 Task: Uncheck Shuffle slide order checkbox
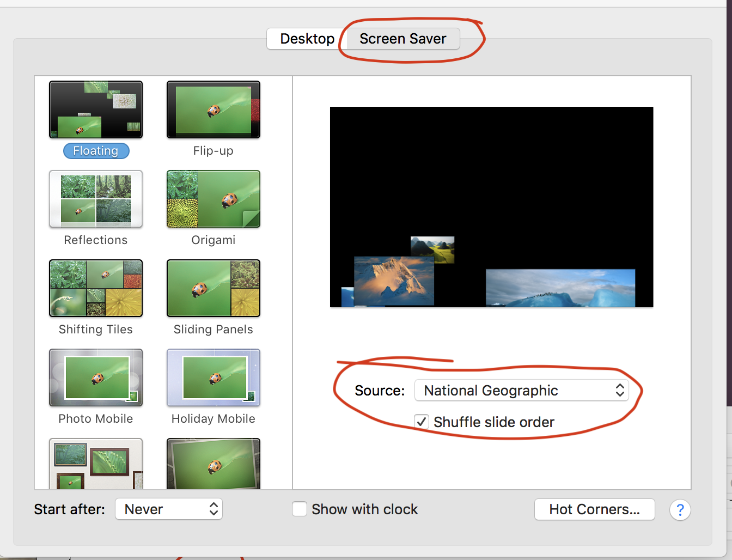421,422
